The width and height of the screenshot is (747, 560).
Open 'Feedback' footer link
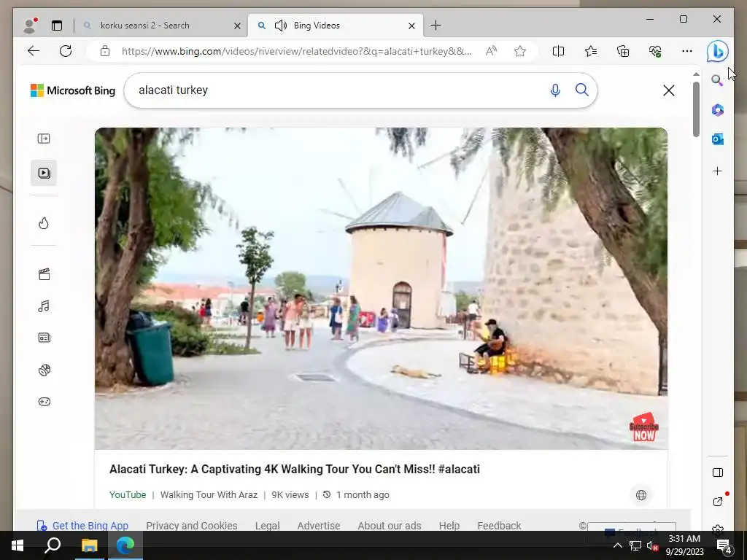coord(499,526)
